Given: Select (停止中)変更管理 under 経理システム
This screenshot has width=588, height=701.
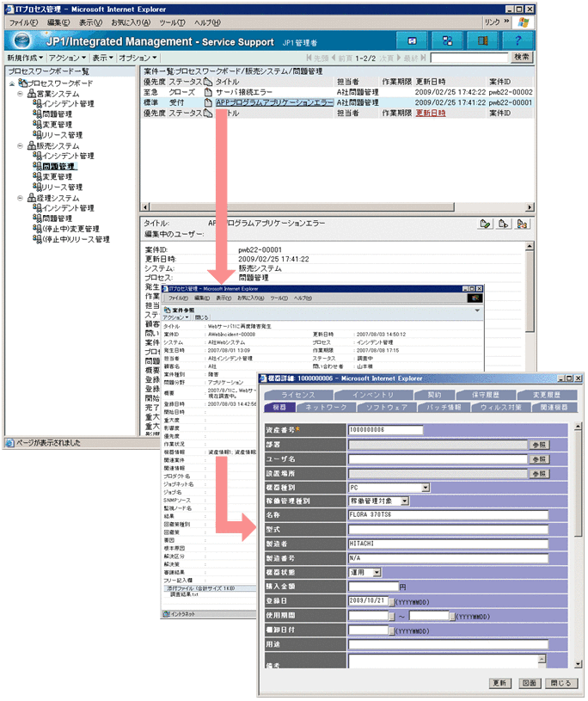Looking at the screenshot, I should click(70, 229).
